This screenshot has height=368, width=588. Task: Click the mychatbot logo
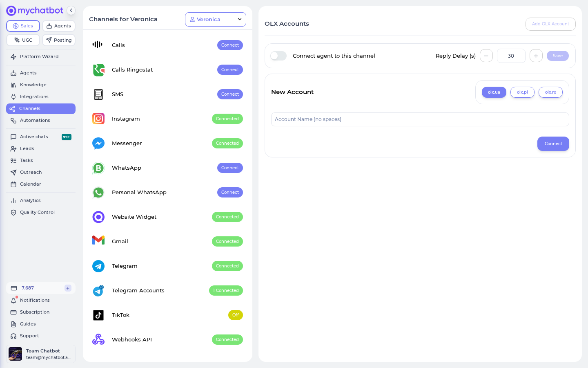pos(35,11)
